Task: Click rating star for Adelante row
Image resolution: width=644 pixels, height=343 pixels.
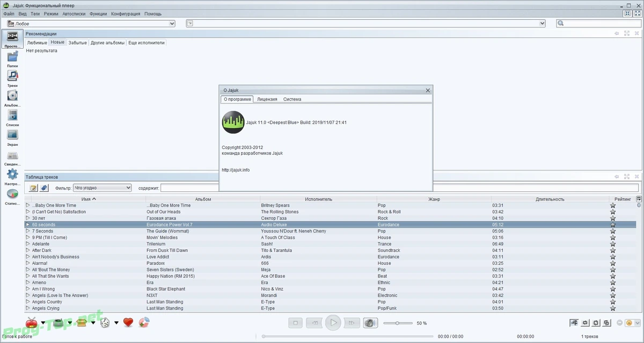Action: (x=613, y=244)
